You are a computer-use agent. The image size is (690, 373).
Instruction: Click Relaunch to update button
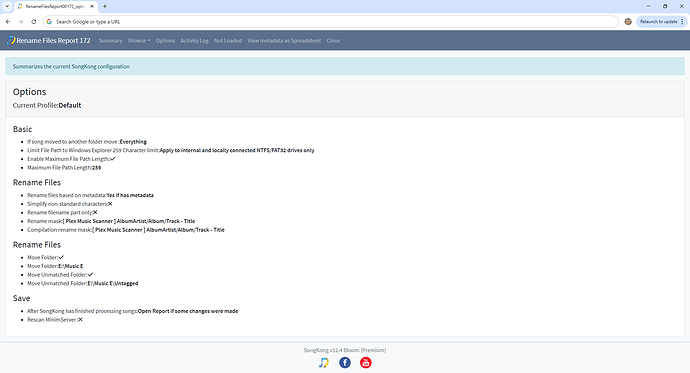[661, 22]
